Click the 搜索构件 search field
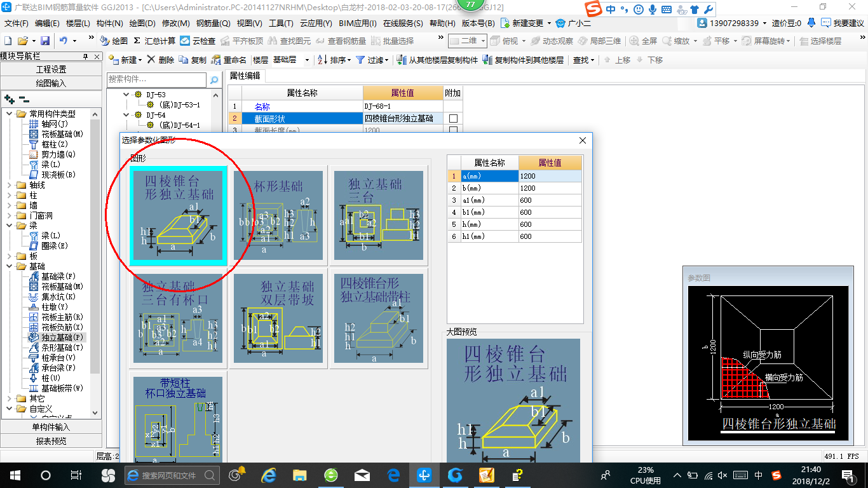868x488 pixels. coord(156,80)
